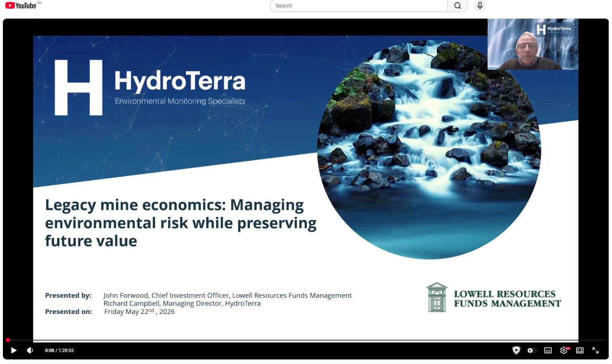This screenshot has width=612, height=364.
Task: Click 'Richard Campbell, Managing Director, HydroTerra' line
Action: 182,303
